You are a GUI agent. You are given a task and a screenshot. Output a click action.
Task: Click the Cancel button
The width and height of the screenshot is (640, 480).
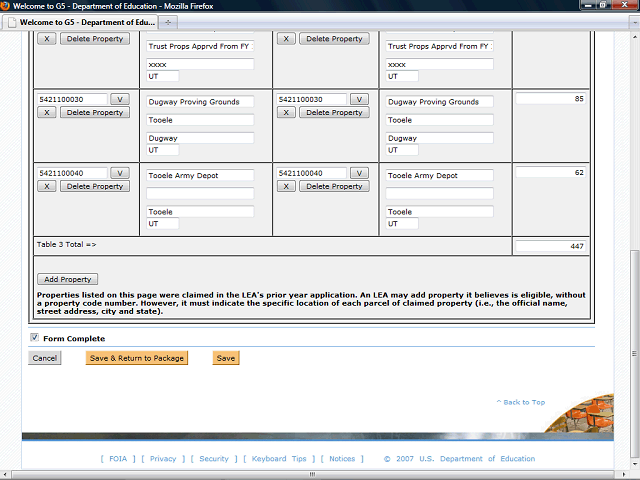click(x=44, y=358)
